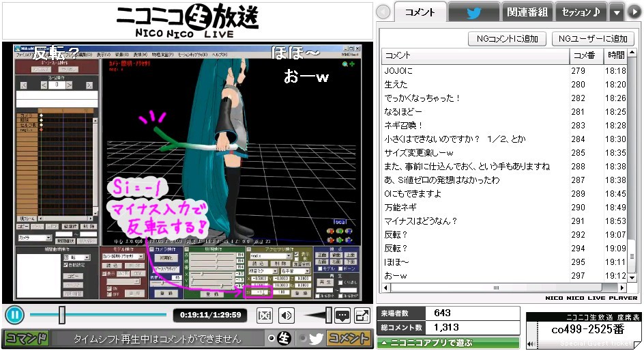This screenshot has height=351, width=644.
Task: Pause the timeshift playback
Action: click(x=14, y=315)
